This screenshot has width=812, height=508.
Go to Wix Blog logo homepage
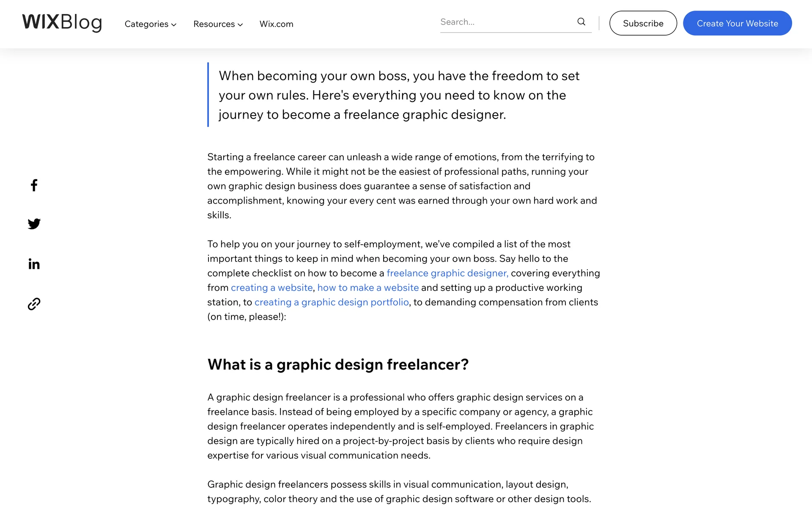click(62, 22)
